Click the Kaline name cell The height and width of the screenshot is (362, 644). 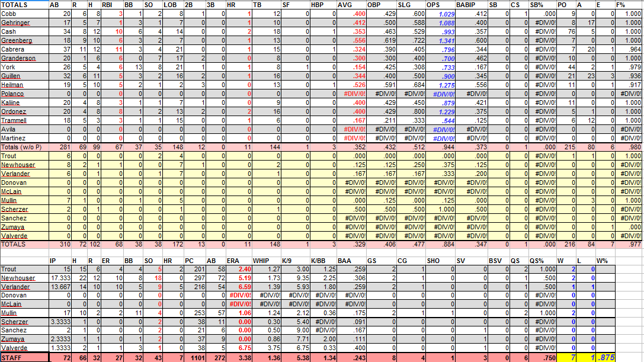pos(25,102)
